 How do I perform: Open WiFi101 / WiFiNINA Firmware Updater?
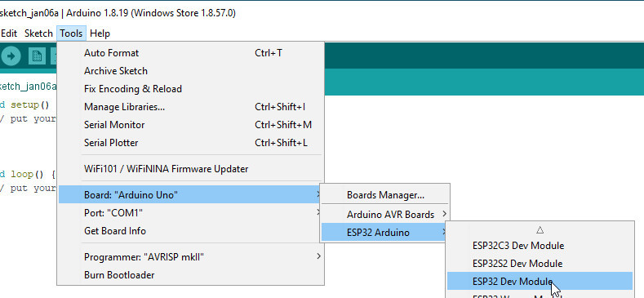[x=190, y=169]
